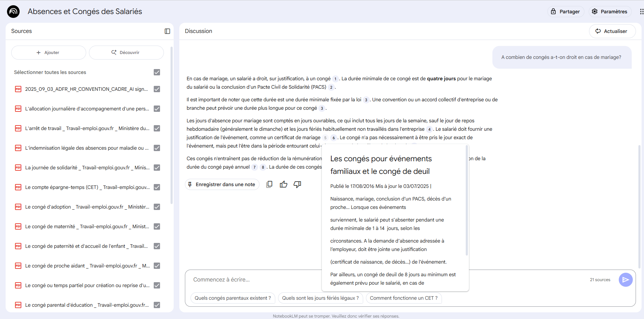Open the apps grid menu icon

pos(641,12)
